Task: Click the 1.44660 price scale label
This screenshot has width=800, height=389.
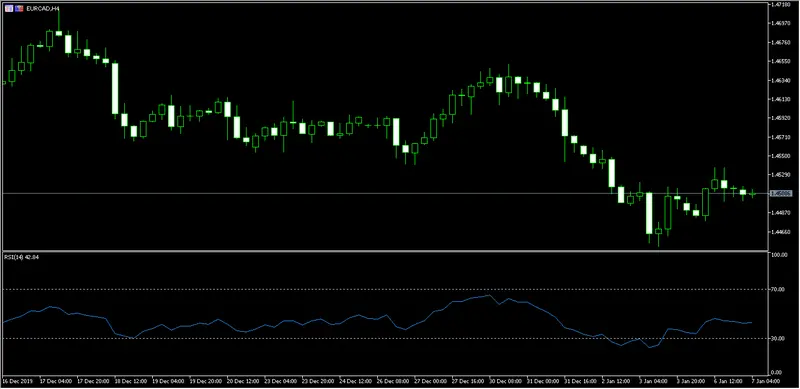Action: (x=782, y=231)
